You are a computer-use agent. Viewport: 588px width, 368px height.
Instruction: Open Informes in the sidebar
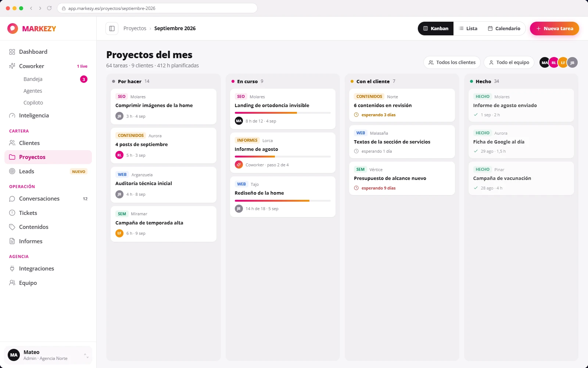click(48, 241)
